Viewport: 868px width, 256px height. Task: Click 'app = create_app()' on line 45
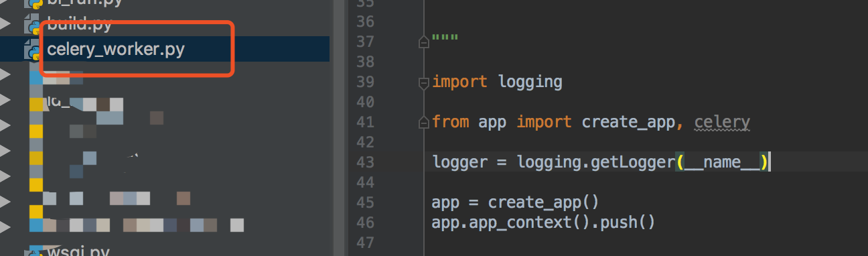(516, 202)
